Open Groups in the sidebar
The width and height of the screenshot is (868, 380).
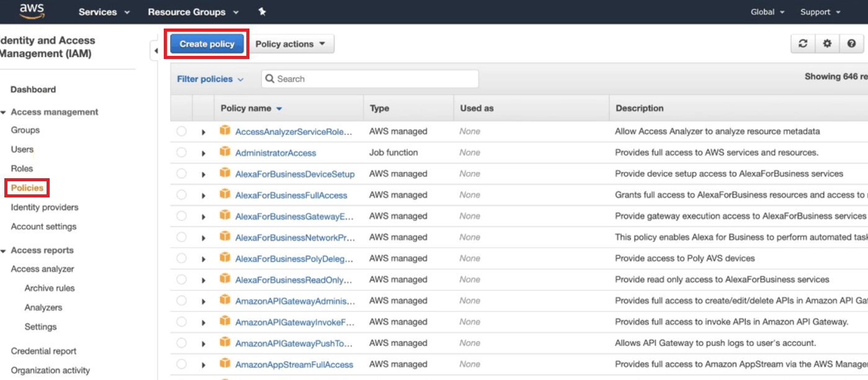click(25, 130)
